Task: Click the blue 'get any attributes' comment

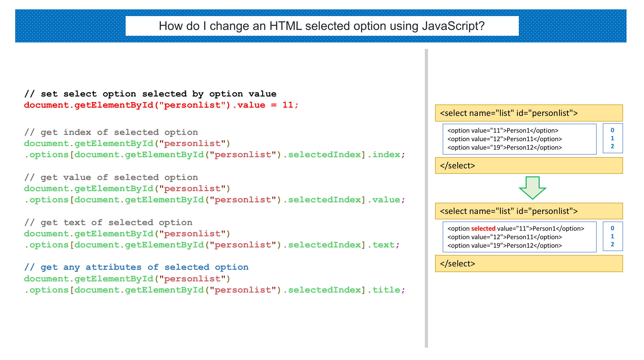Action: (136, 267)
